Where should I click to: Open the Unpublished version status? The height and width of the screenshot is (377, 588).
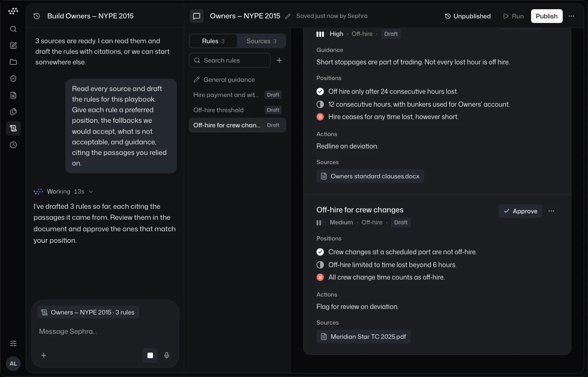[x=468, y=16]
